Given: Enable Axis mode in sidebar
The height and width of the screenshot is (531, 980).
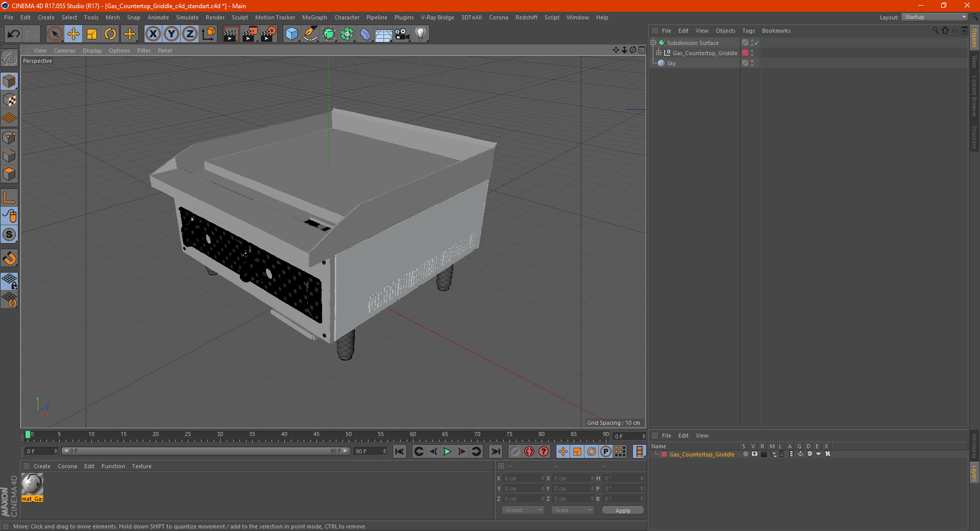Looking at the screenshot, I should click(x=9, y=198).
